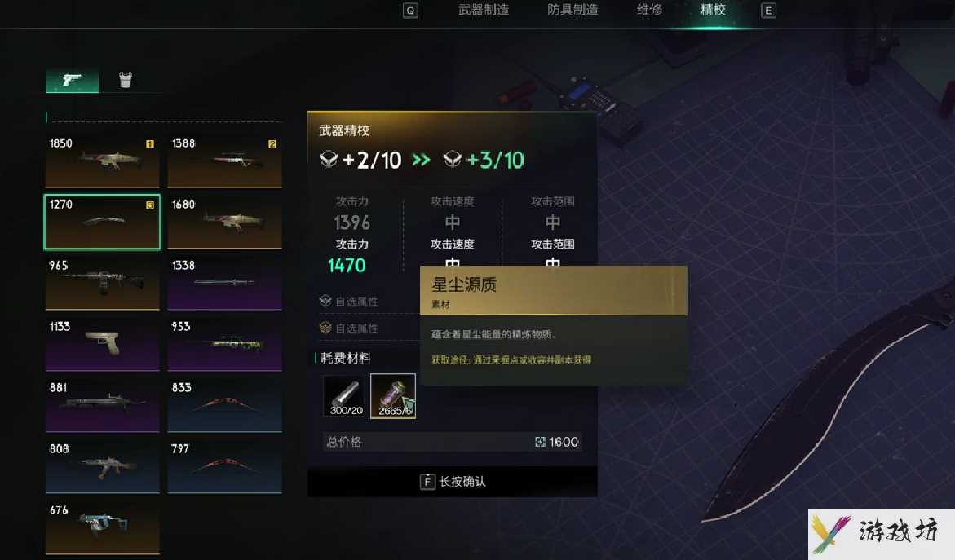The image size is (955, 560).
Task: Select the 1270 power machete slot
Action: click(x=102, y=223)
